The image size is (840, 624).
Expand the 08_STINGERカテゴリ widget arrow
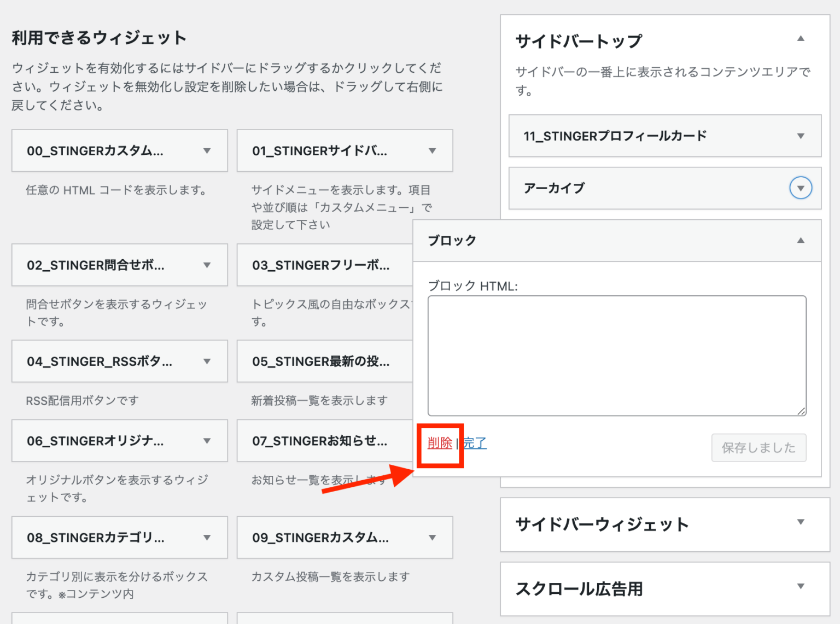[x=207, y=538]
